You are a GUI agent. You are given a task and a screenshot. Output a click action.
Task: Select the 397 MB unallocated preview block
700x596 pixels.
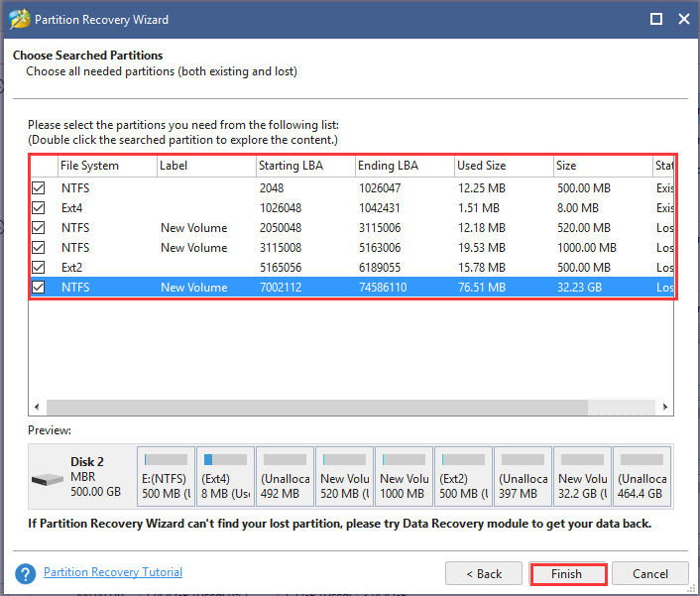pos(523,477)
